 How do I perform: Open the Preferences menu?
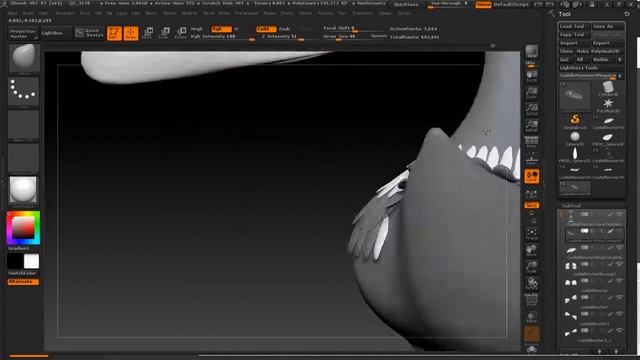point(247,13)
